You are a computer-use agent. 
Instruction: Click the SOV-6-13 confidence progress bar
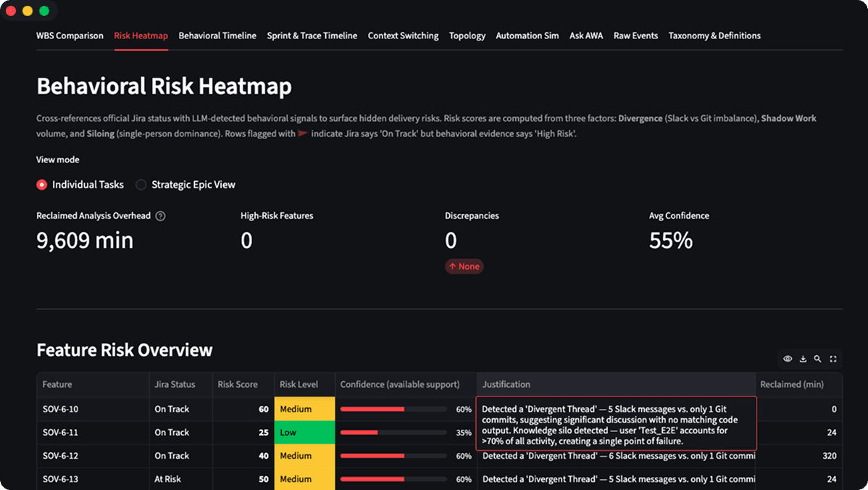[x=393, y=479]
